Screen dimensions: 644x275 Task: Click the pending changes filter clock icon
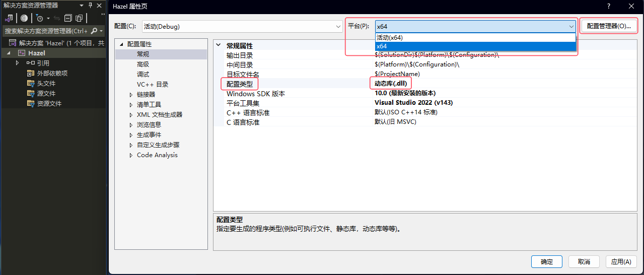(40, 18)
